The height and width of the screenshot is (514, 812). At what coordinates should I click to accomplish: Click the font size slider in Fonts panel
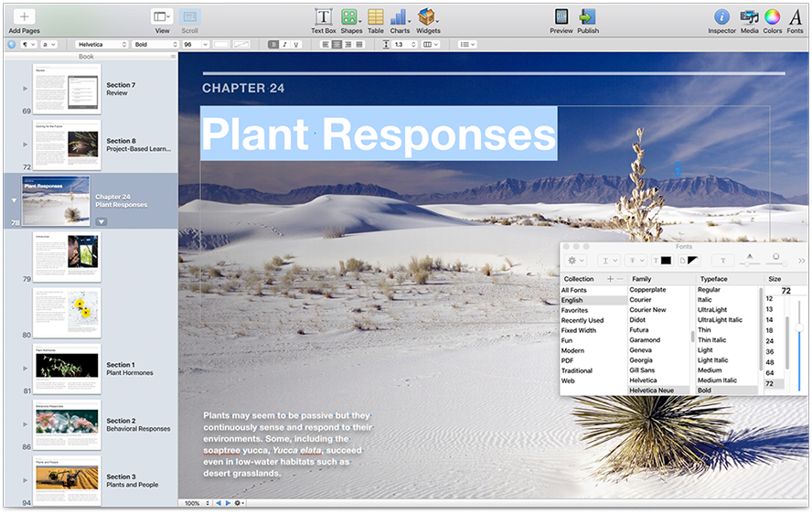coord(799,327)
